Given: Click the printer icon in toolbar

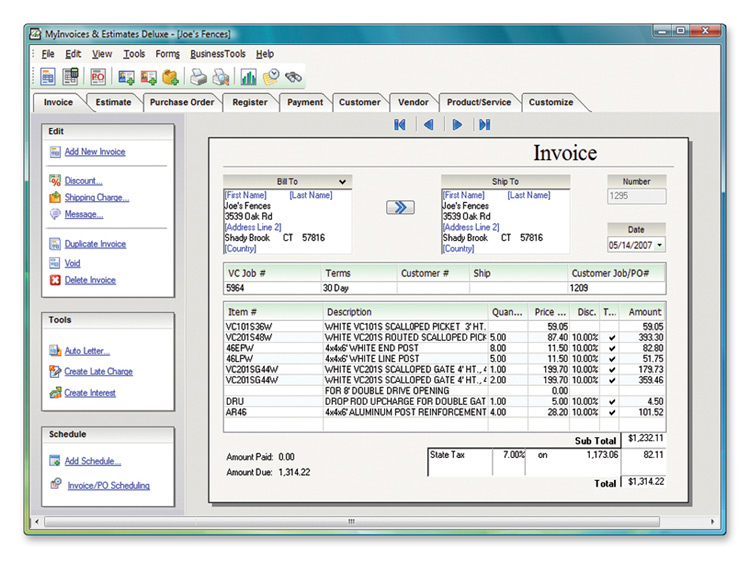Looking at the screenshot, I should (x=198, y=77).
